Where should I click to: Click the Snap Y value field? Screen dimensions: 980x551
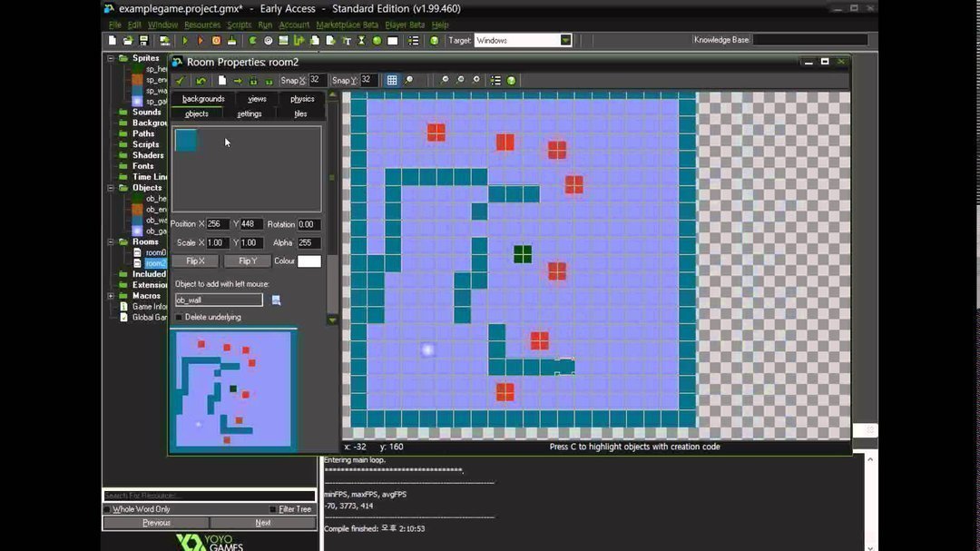pos(368,80)
